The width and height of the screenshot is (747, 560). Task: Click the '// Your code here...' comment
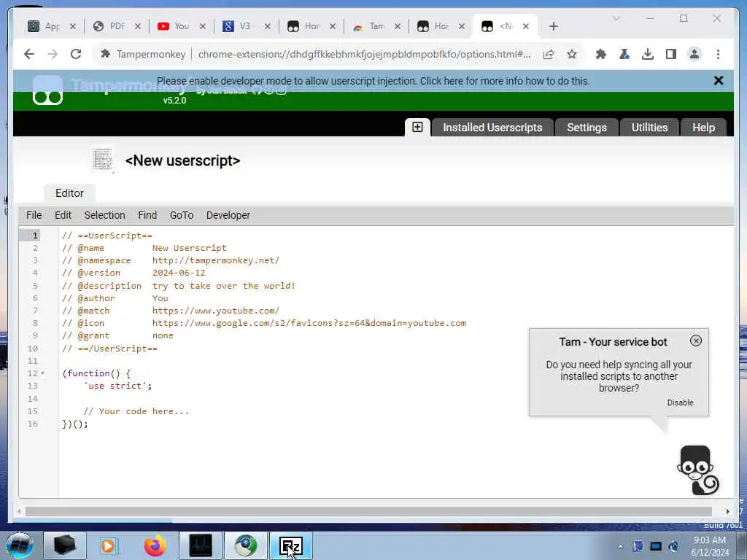(x=136, y=411)
